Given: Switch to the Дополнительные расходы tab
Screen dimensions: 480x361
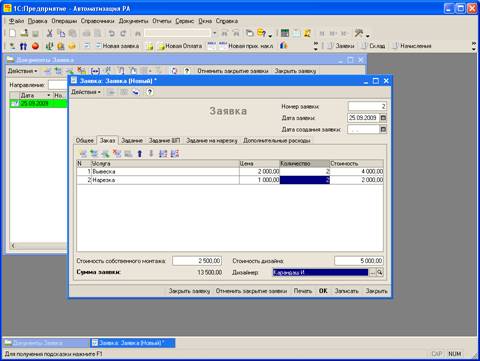Looking at the screenshot, I should pyautogui.click(x=277, y=140).
